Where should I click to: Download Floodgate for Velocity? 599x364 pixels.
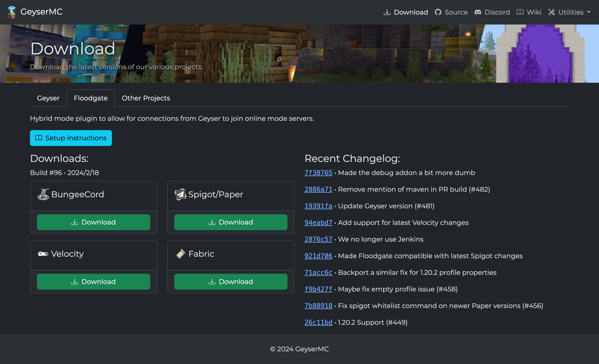[x=93, y=282]
